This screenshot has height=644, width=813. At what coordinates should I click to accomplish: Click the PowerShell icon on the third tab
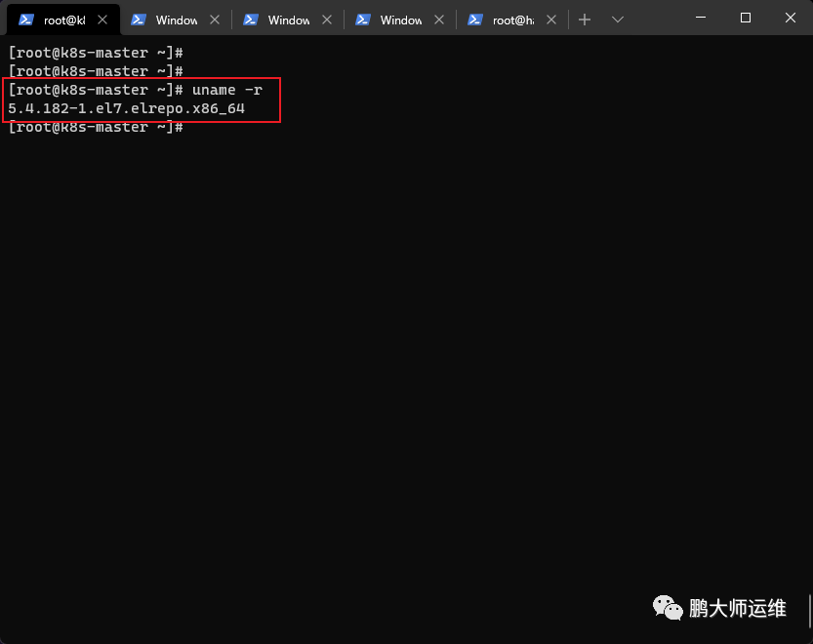click(x=251, y=20)
